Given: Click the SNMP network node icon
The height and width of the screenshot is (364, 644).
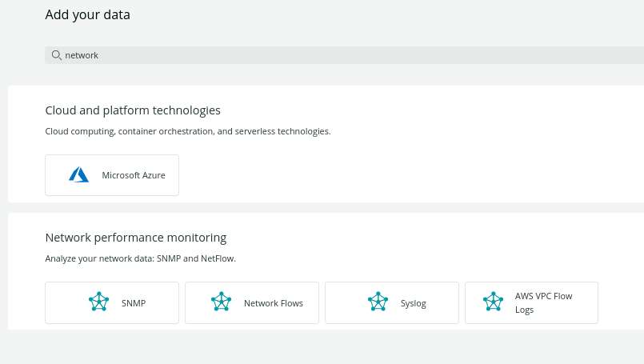Looking at the screenshot, I should [x=98, y=302].
